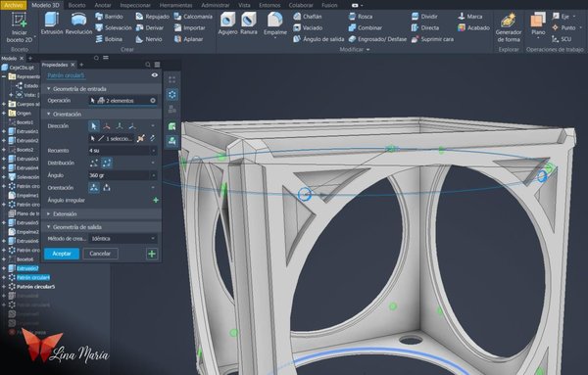Screen dimensions: 588x375
Task: Close the Propiedades panel tab
Action: (73, 65)
